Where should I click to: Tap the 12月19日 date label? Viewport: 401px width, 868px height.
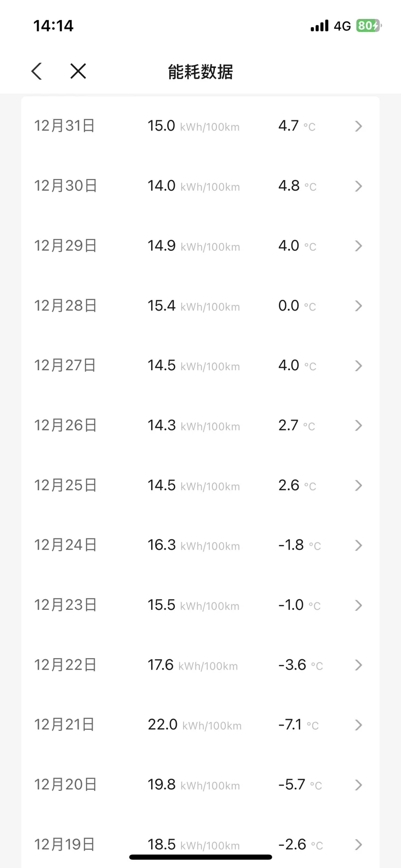pyautogui.click(x=65, y=844)
